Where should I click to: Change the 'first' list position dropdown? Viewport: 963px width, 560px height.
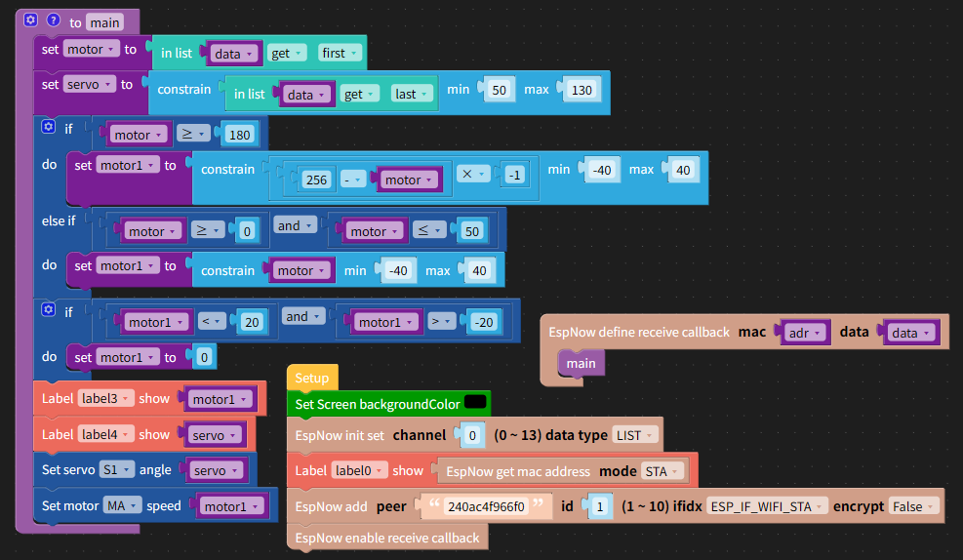pyautogui.click(x=340, y=54)
